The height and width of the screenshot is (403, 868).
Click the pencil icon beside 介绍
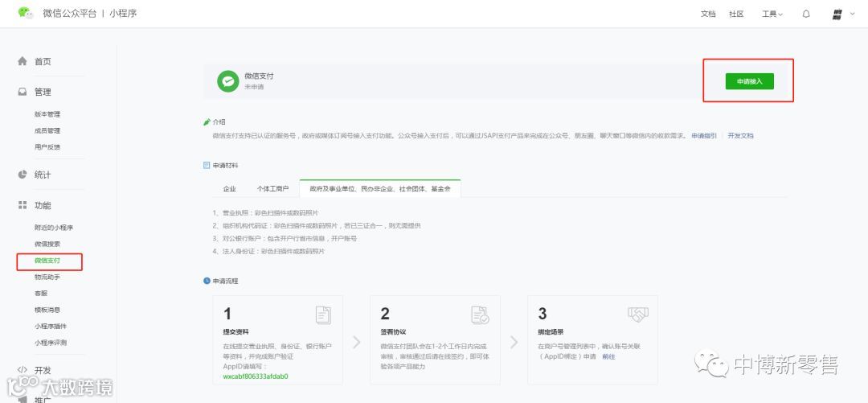[x=207, y=121]
